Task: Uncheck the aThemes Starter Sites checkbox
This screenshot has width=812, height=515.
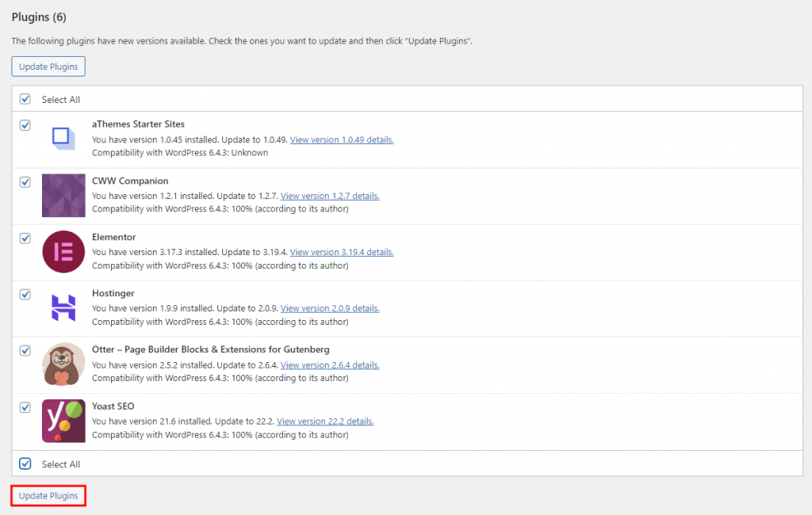Action: [25, 125]
